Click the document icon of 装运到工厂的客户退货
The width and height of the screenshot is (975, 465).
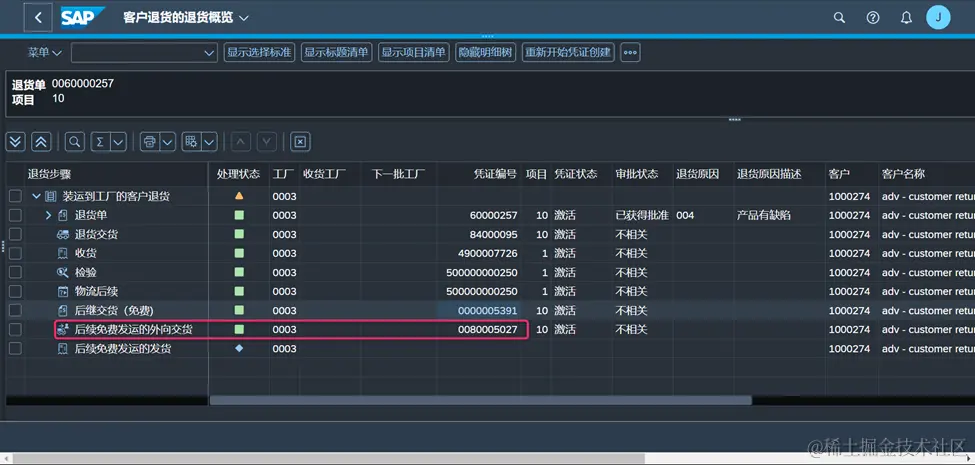point(51,196)
